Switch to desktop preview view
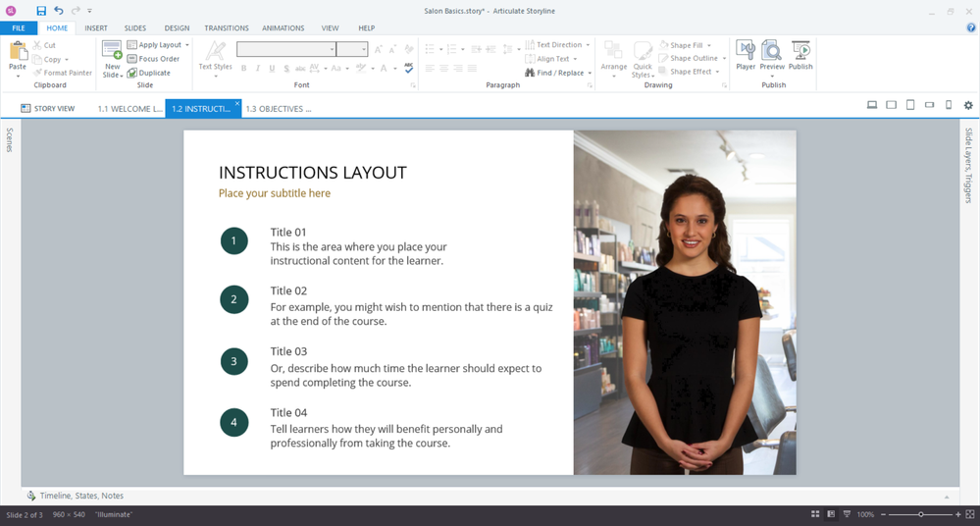Image resolution: width=980 pixels, height=526 pixels. 872,105
